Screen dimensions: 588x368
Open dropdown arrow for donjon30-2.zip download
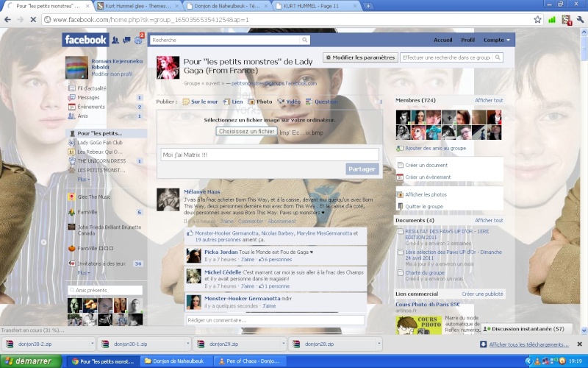tap(92, 344)
